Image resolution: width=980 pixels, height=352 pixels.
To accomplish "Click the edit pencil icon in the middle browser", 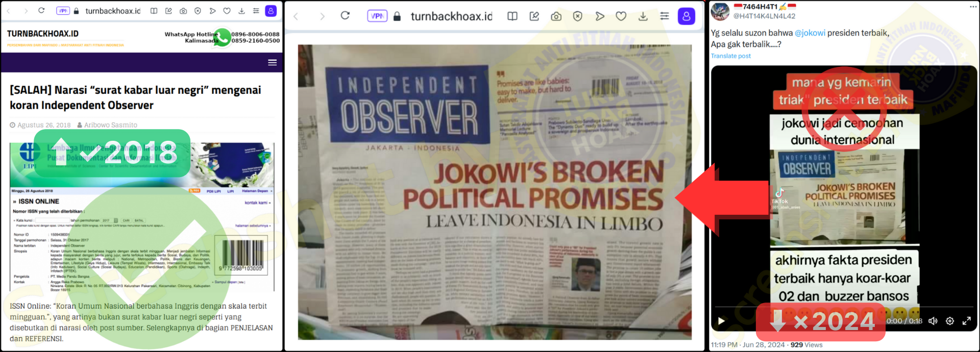I will pos(534,16).
